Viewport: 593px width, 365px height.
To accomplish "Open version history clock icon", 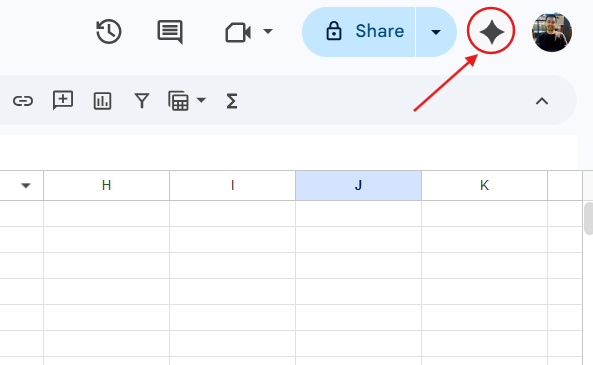I will pos(109,32).
